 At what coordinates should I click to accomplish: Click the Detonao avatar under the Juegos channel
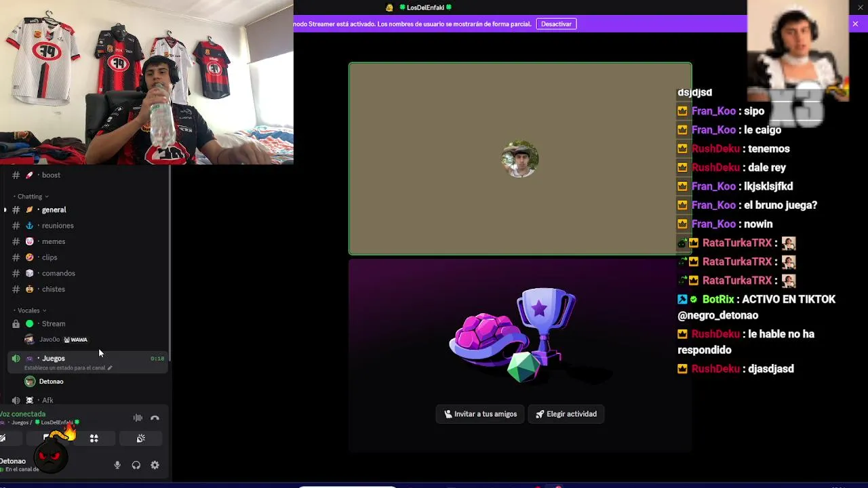(30, 382)
